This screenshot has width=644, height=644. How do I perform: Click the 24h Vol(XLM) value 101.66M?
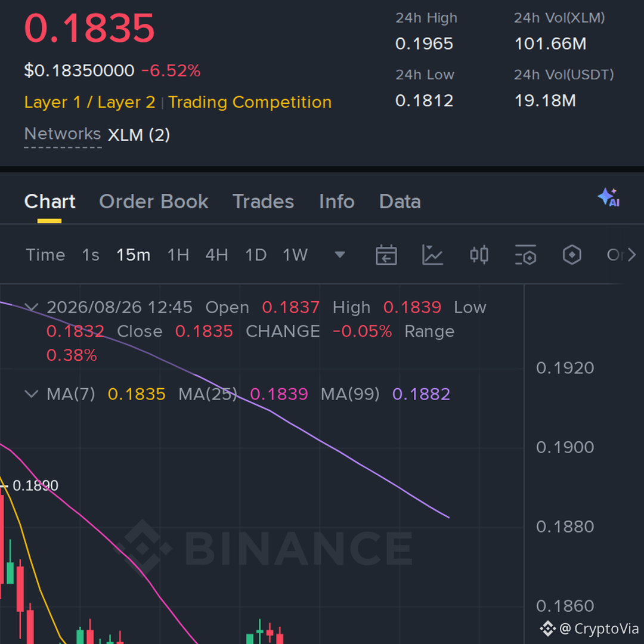click(x=550, y=44)
